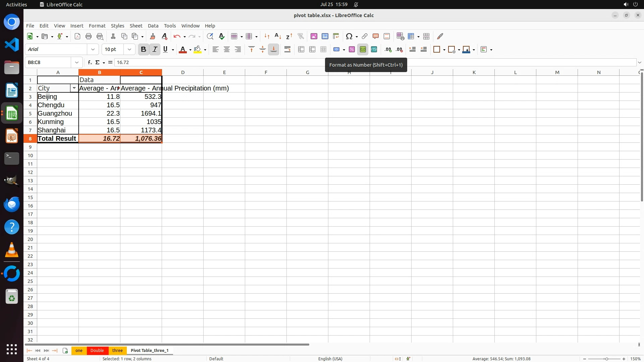Image resolution: width=644 pixels, height=362 pixels.
Task: Click the Merge and Center Cells icon
Action: (x=301, y=50)
